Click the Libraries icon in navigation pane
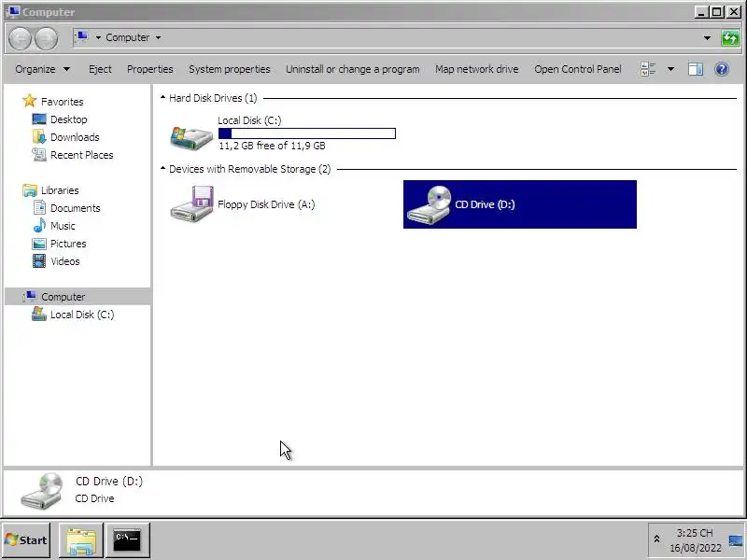 30,190
